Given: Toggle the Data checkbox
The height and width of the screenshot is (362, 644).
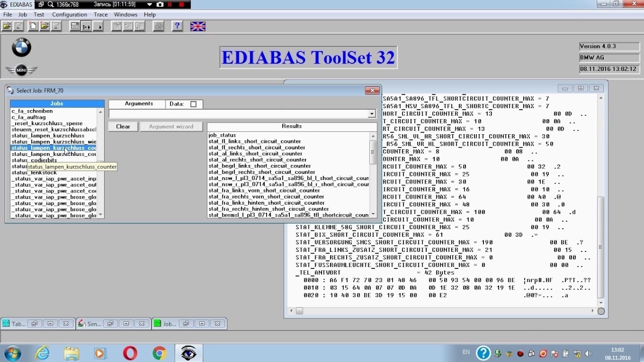Looking at the screenshot, I should 194,104.
